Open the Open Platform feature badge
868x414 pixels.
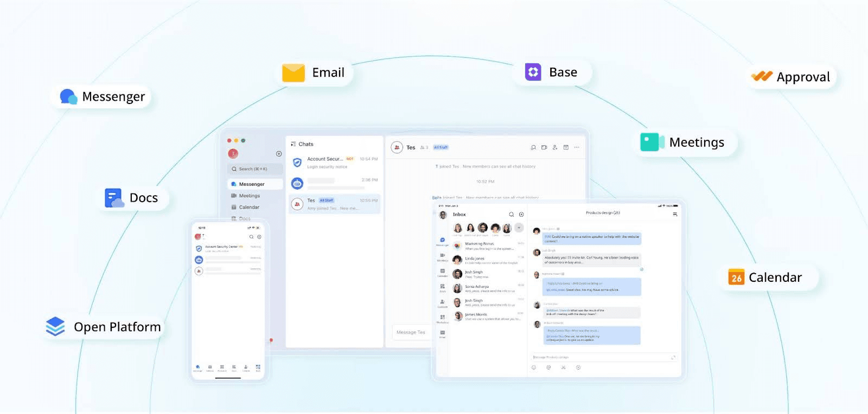(104, 327)
